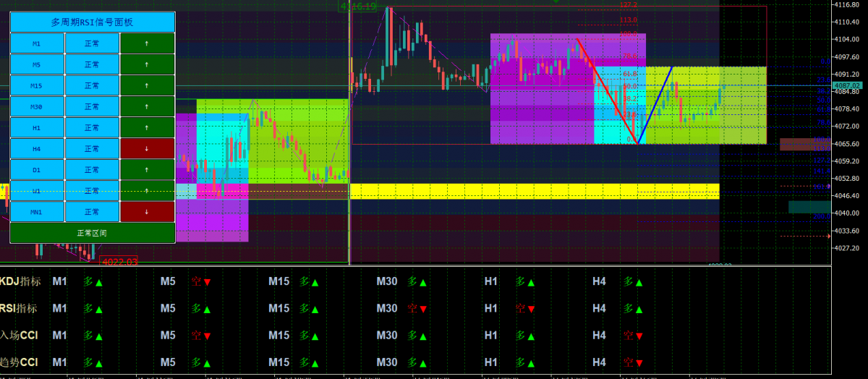
Task: Click the red down triangle for RSI指标 H1
Action: pyautogui.click(x=531, y=310)
